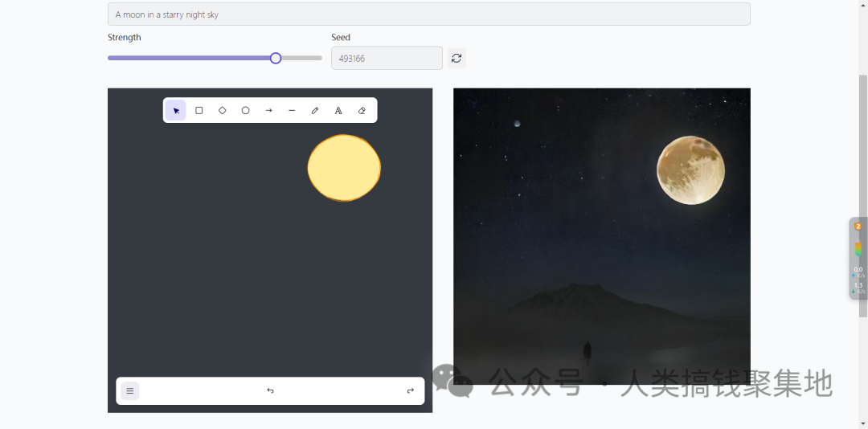This screenshot has height=429, width=868.
Task: Select the Diamond shape tool
Action: click(223, 111)
